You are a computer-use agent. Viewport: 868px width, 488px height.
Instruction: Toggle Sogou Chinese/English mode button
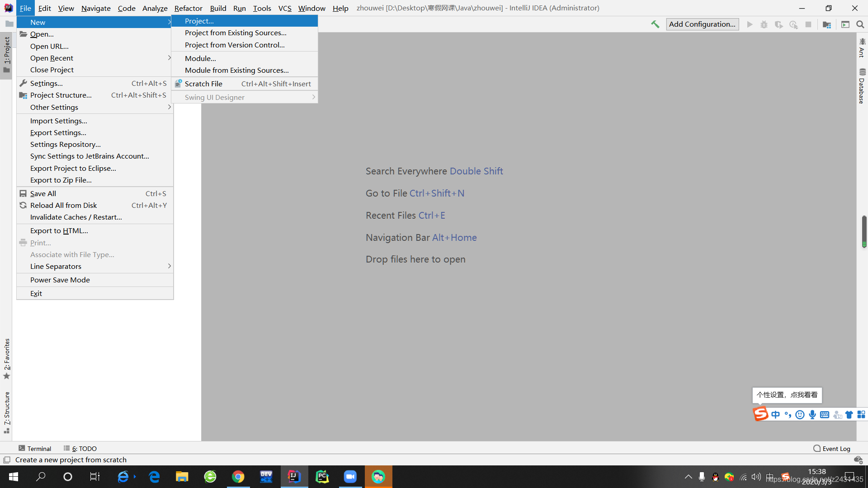click(776, 414)
